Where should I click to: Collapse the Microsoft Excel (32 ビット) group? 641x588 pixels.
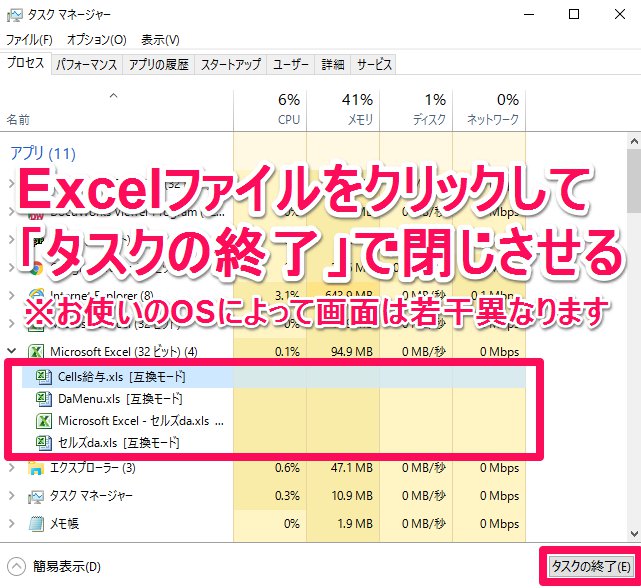12,351
